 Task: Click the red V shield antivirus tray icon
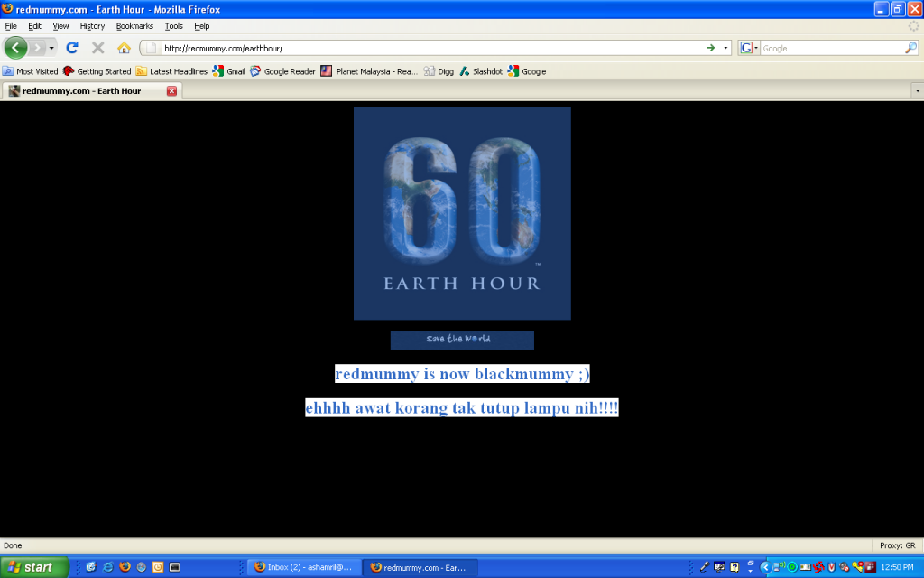[x=831, y=567]
